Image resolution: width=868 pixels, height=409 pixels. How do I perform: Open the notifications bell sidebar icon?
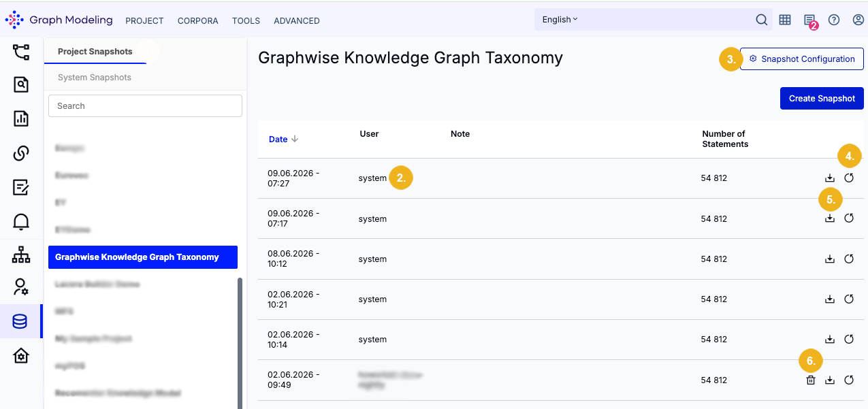coord(21,221)
